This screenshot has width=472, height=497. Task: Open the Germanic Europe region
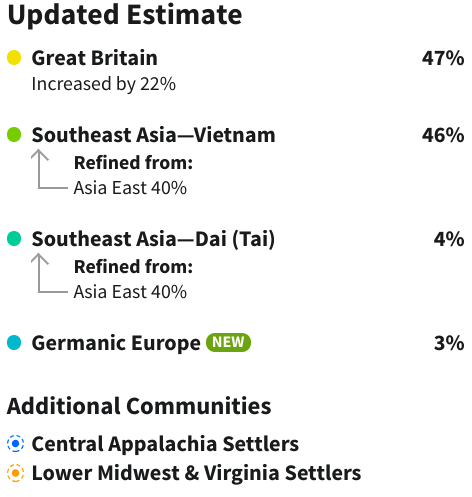[x=116, y=343]
